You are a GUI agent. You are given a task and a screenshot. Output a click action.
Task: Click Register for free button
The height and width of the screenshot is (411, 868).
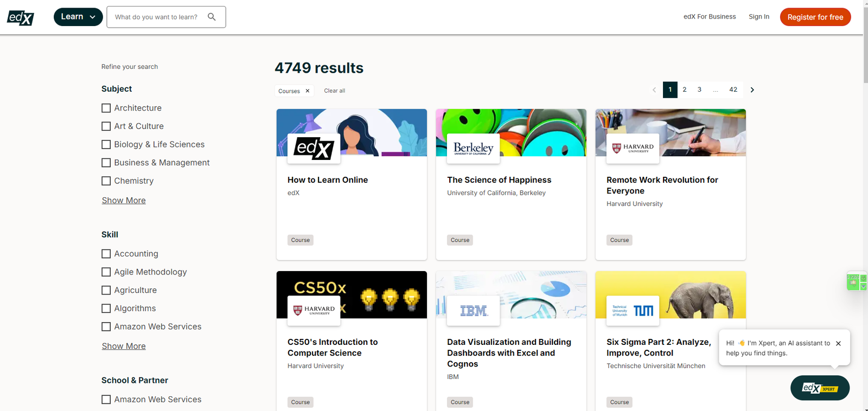[x=815, y=17]
